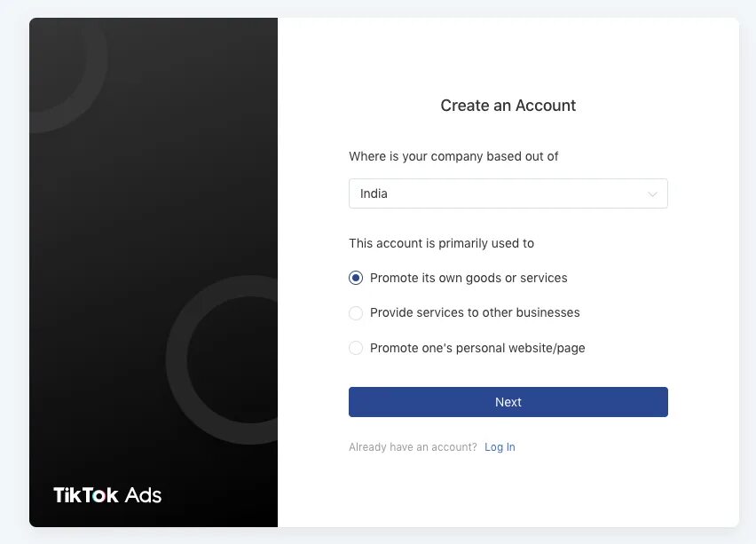Click the large decorative ring graphic
Screen dimensions: 756x544
222,359
